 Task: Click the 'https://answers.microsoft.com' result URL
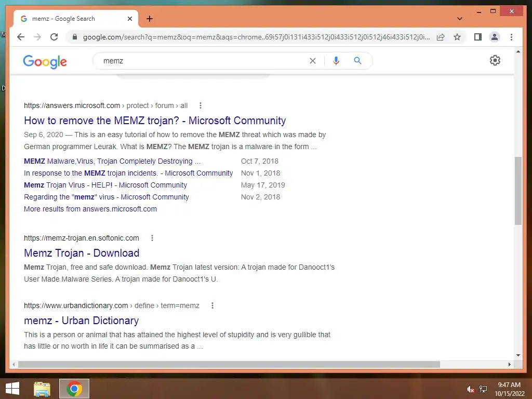(x=72, y=105)
